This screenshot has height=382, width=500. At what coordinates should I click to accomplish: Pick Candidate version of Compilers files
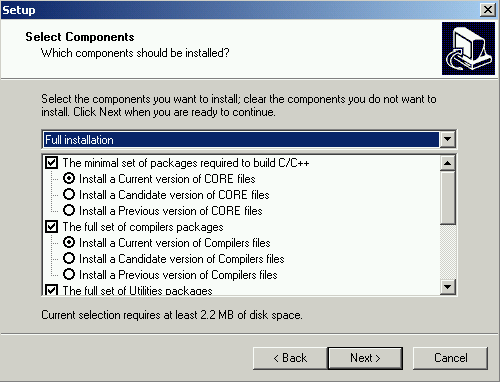(x=69, y=258)
